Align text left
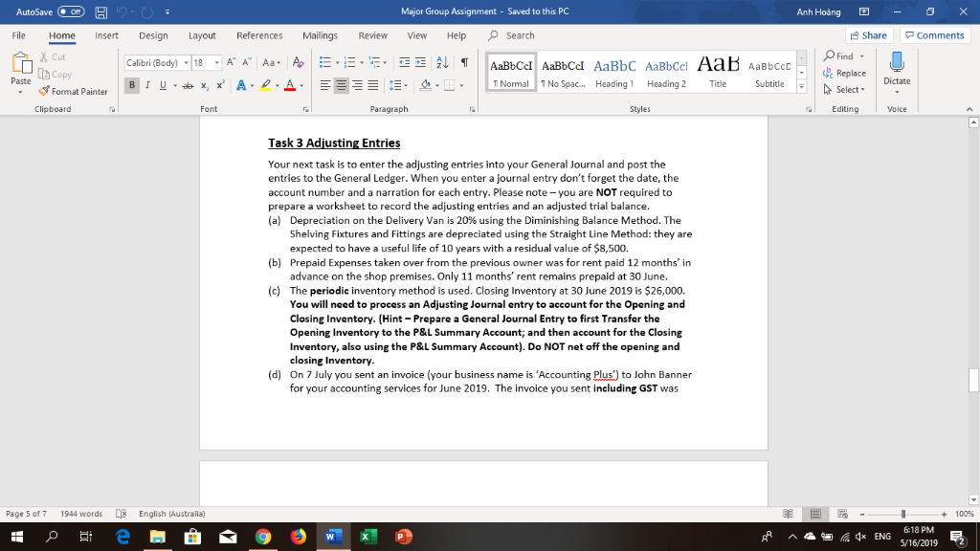The height and width of the screenshot is (551, 980). point(325,85)
